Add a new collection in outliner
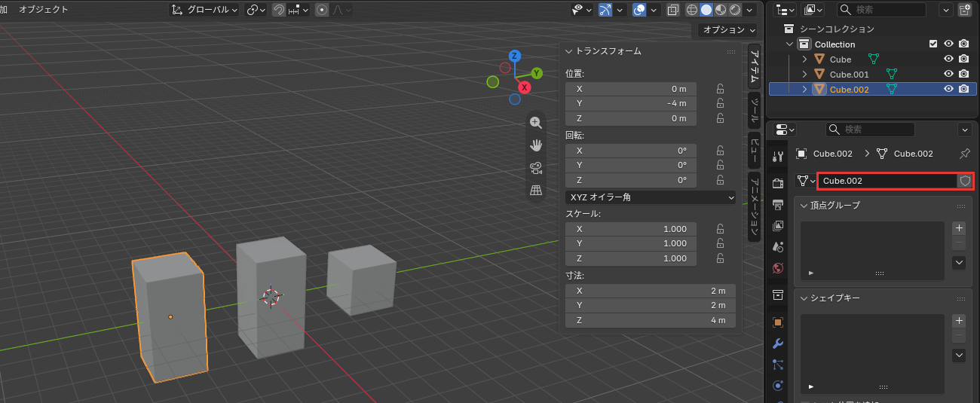This screenshot has height=403, width=980. point(965,10)
